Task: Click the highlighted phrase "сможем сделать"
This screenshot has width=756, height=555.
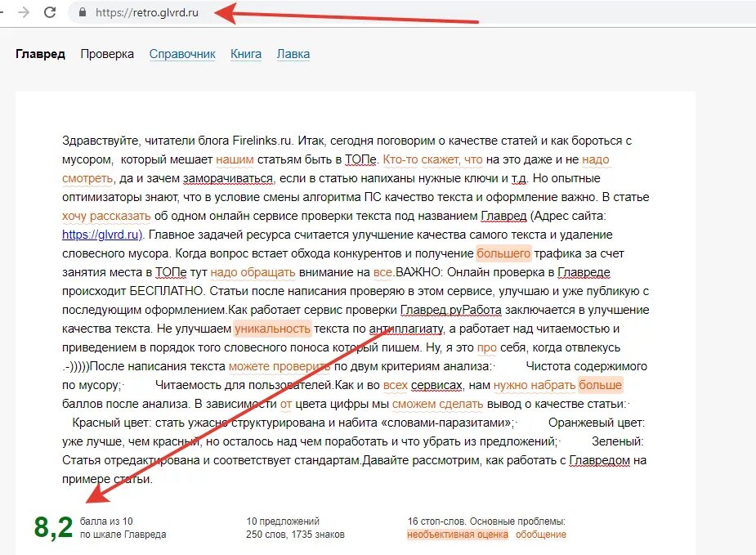Action: point(438,404)
